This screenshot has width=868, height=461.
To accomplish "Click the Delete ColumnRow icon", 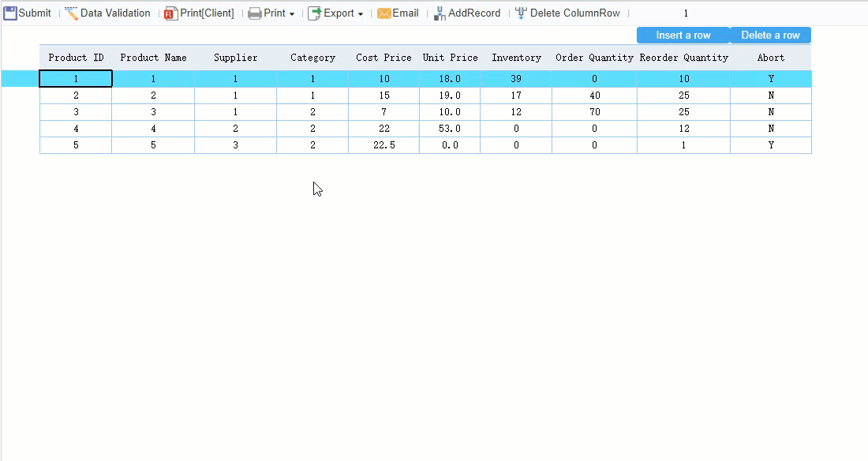I will point(521,13).
